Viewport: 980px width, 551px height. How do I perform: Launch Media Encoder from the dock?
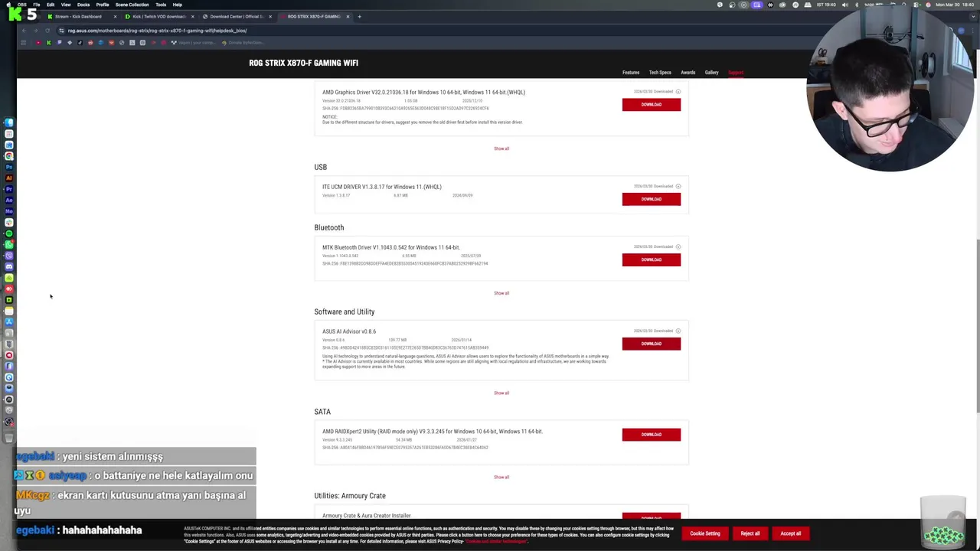(8, 210)
